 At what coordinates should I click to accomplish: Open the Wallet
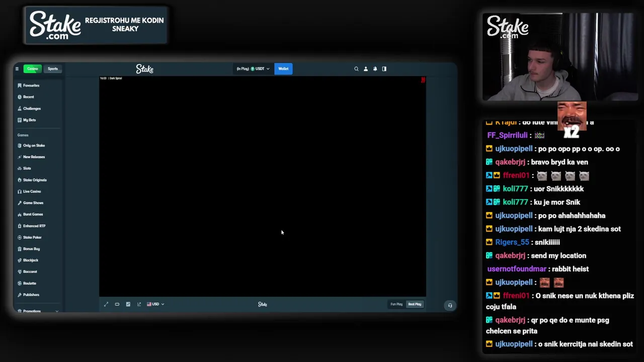point(283,69)
